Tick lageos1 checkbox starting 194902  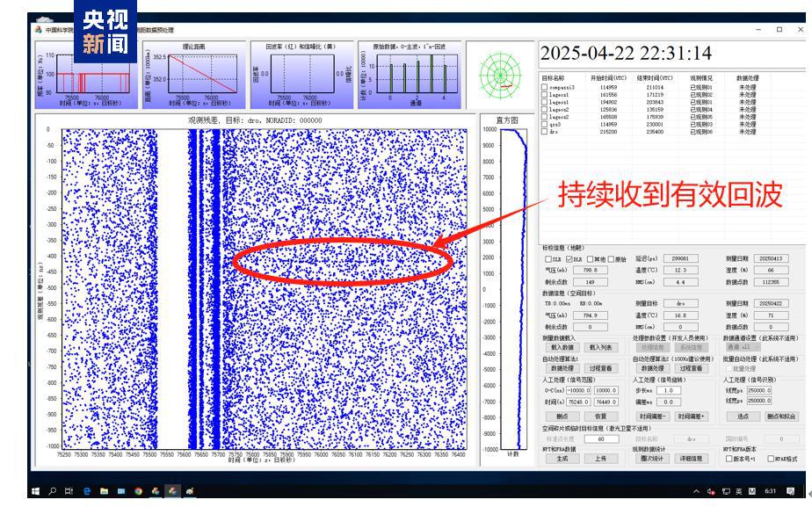pyautogui.click(x=544, y=102)
